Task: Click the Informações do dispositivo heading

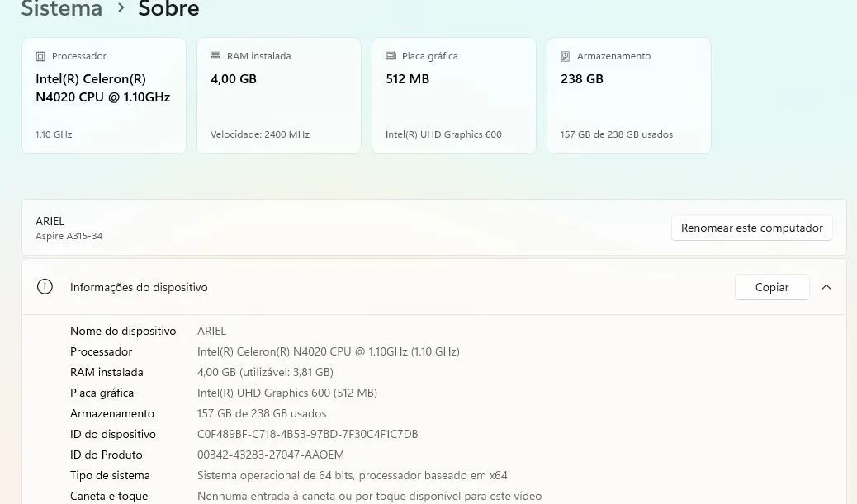Action: pos(139,287)
